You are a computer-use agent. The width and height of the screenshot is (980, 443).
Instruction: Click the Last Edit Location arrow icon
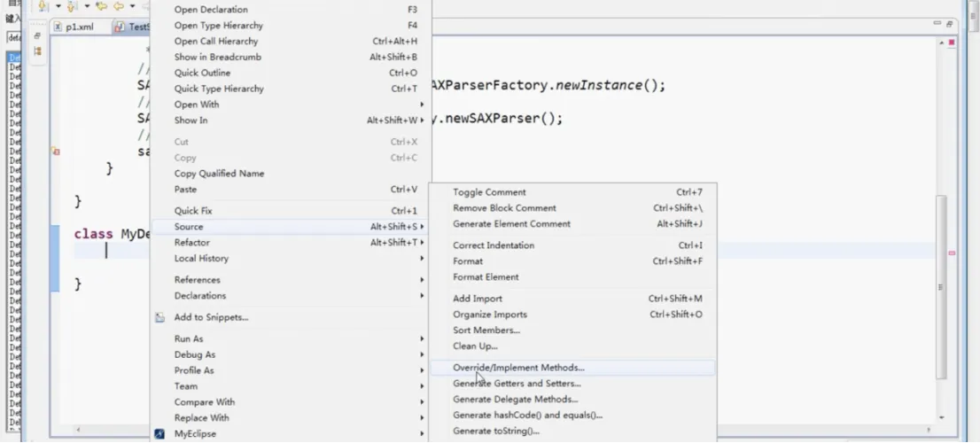coord(101,5)
